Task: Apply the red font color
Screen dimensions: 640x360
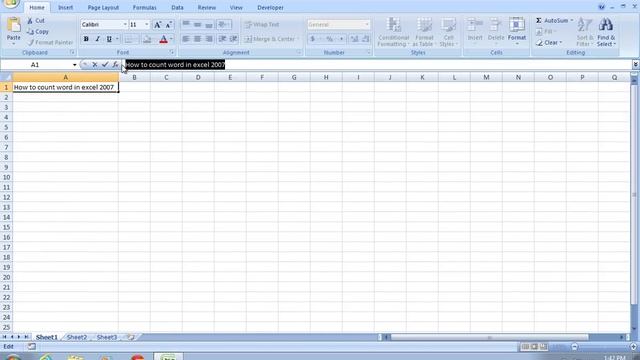Action: click(163, 39)
